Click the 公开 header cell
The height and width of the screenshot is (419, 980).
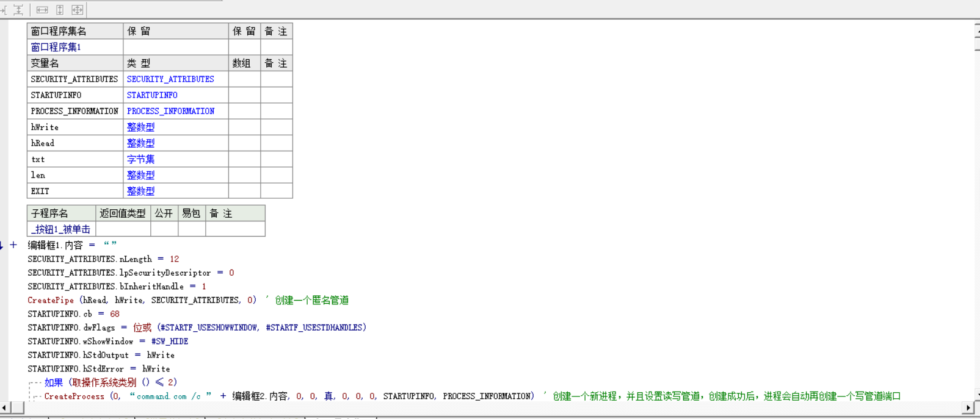click(x=164, y=213)
